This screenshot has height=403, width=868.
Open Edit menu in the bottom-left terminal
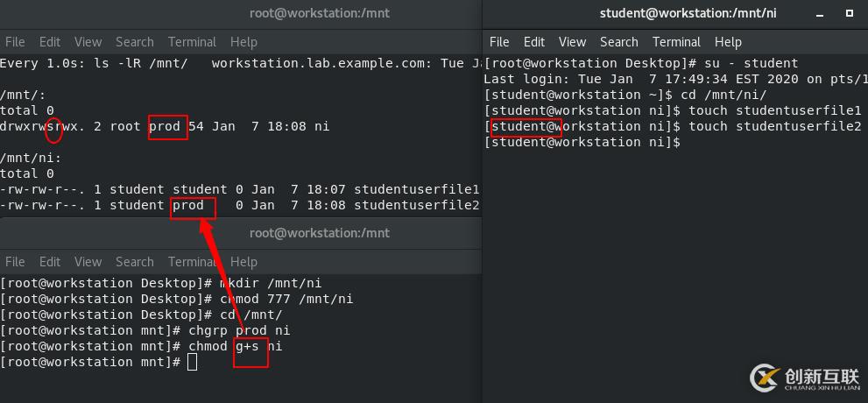point(50,262)
